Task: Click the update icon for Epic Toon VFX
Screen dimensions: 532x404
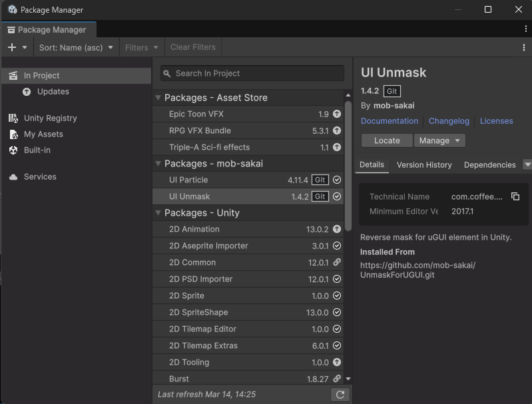Action: 336,114
